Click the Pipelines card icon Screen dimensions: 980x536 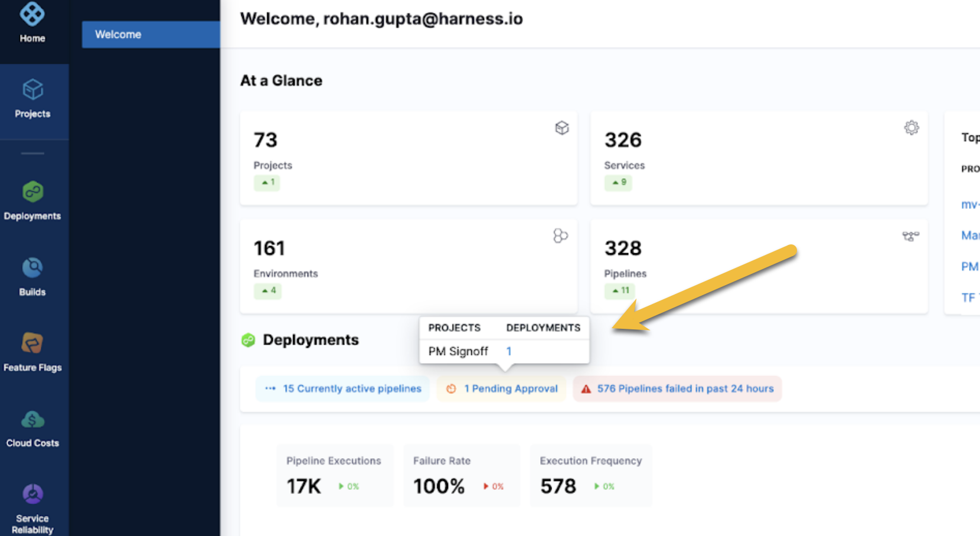click(910, 237)
